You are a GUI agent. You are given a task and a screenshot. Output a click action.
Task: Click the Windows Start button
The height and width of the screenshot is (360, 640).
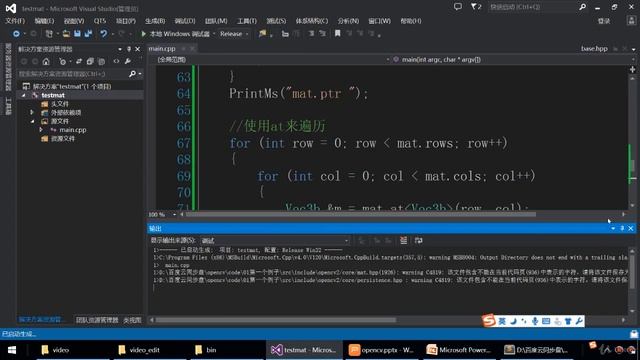(12, 350)
